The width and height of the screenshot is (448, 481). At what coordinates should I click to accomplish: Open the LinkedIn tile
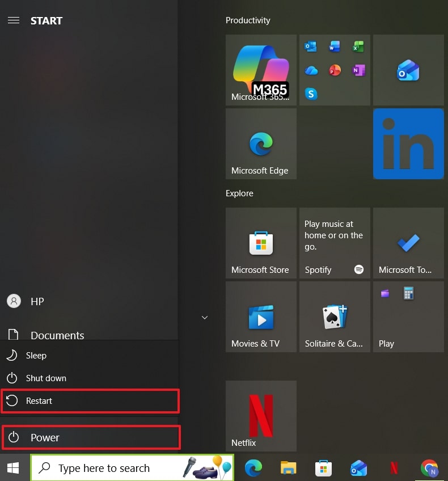(x=408, y=144)
